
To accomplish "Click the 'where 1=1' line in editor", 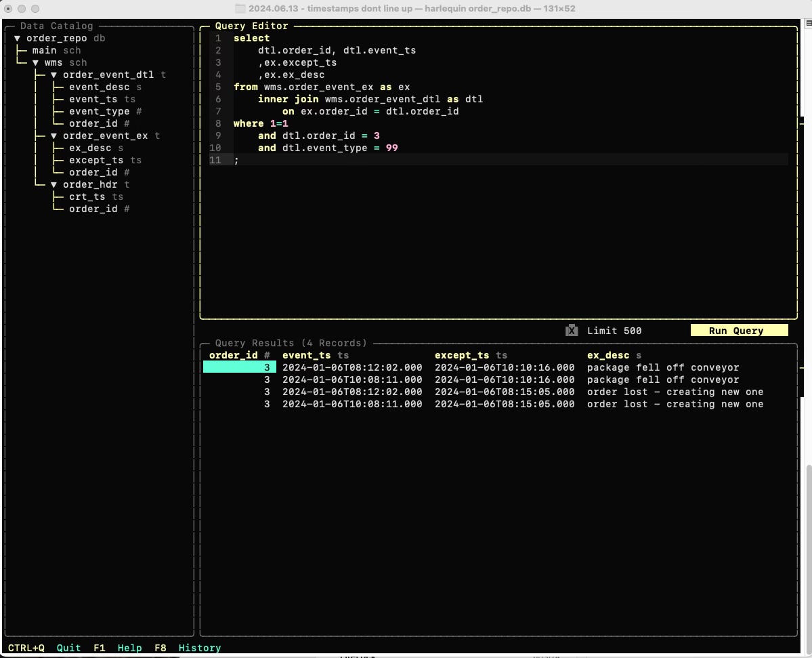I will (x=261, y=123).
